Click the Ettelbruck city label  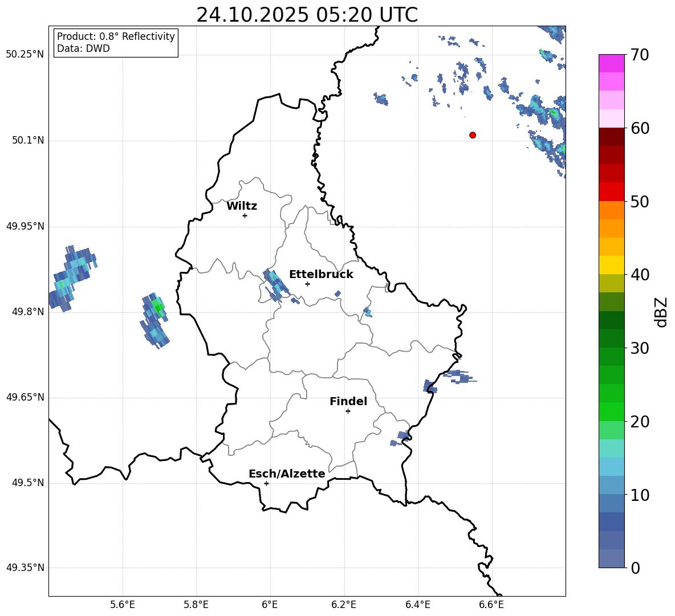(x=321, y=275)
